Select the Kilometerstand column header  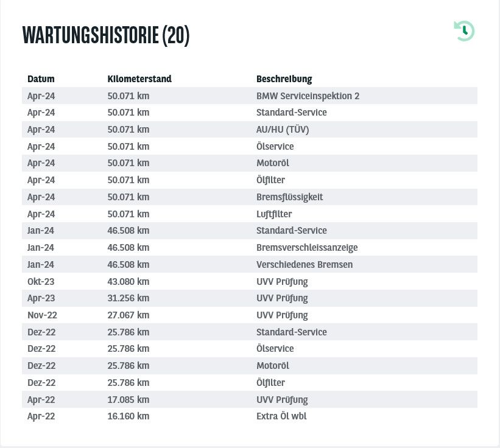tap(139, 79)
